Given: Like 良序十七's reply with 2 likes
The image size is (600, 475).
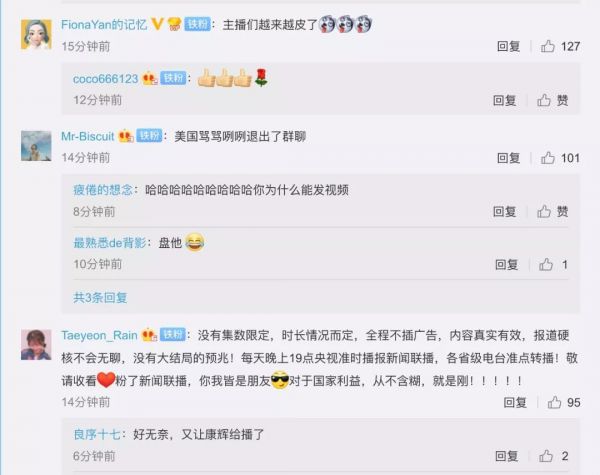Looking at the screenshot, I should coord(546,456).
